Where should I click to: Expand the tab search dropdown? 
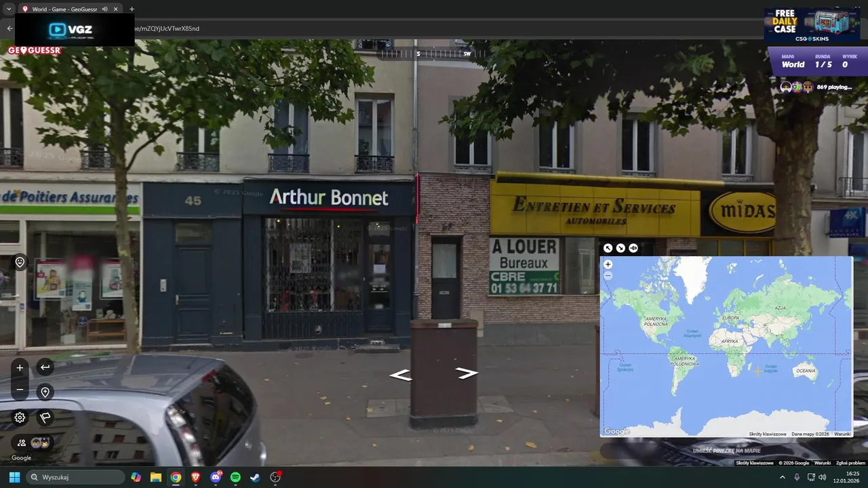tap(9, 9)
